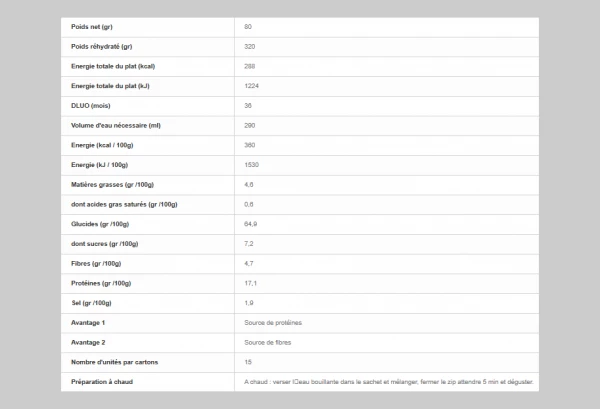Select the "Volume d'eau nécessaire (ml)" label

click(116, 125)
